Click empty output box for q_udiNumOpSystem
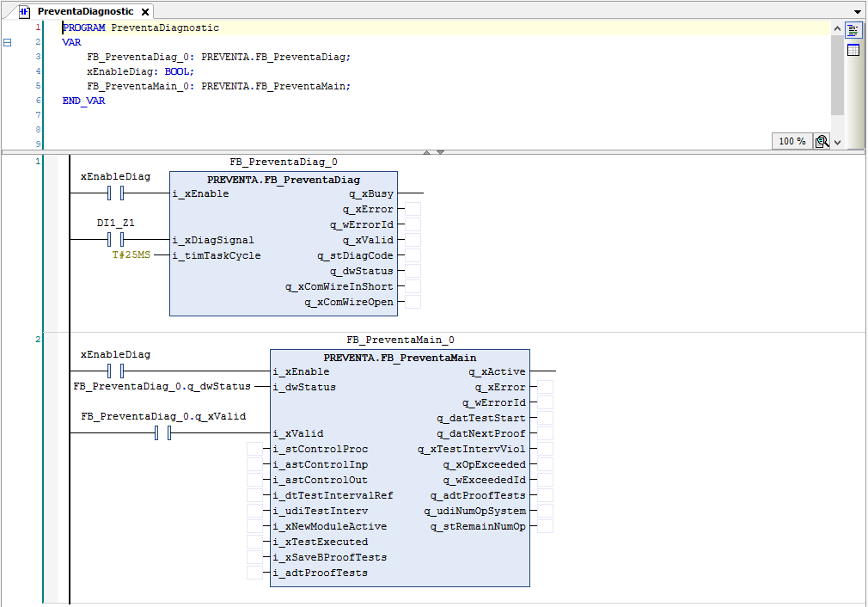The height and width of the screenshot is (607, 868). [x=545, y=511]
